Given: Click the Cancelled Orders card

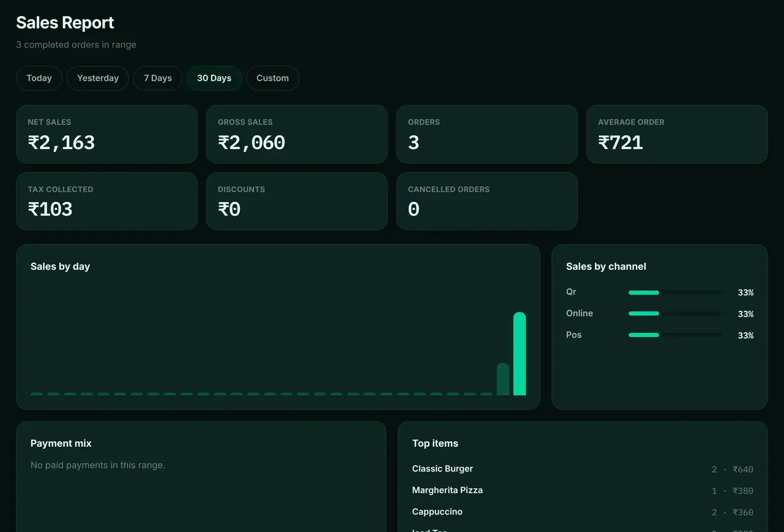Looking at the screenshot, I should 487,201.
